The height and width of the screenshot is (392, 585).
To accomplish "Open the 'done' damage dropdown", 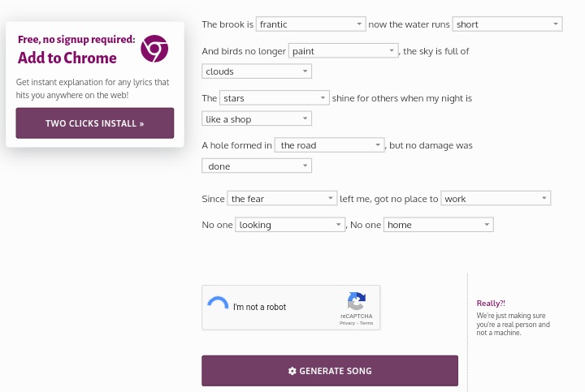I will (x=257, y=166).
